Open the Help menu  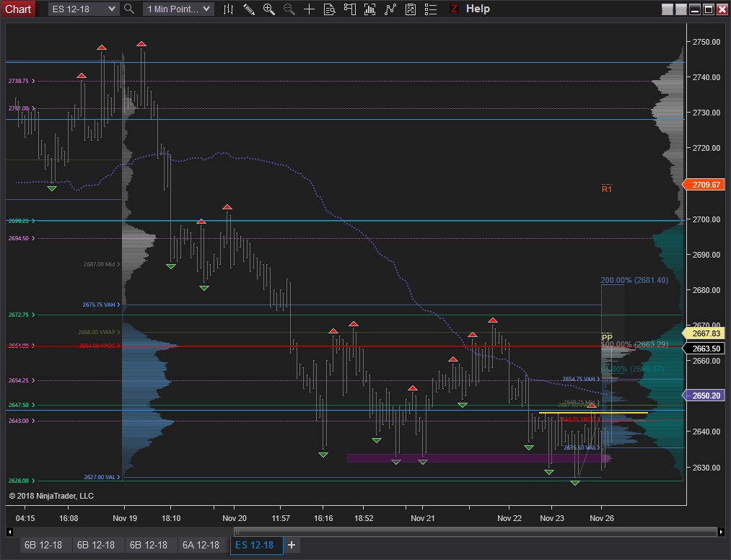478,9
